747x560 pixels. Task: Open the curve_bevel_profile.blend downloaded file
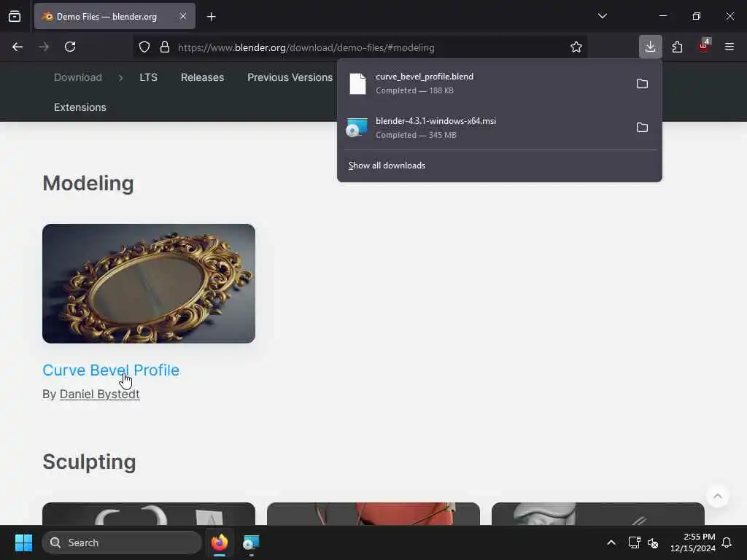click(484, 83)
